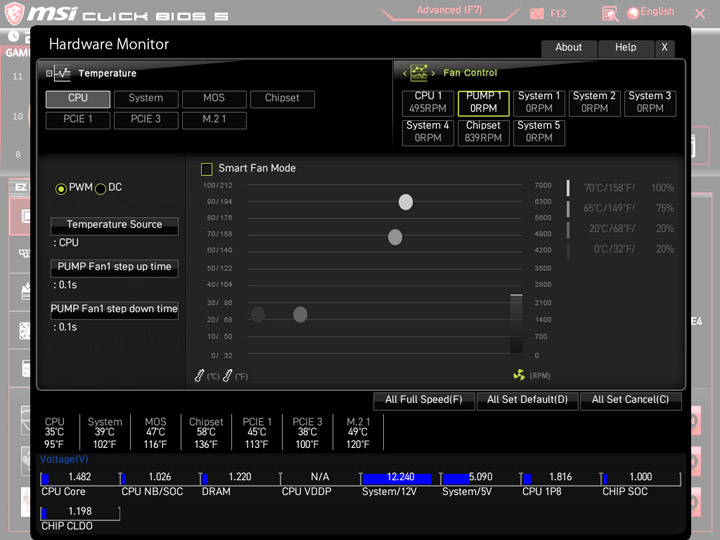The height and width of the screenshot is (540, 720).
Task: Click All Set Default(D) button
Action: point(527,400)
